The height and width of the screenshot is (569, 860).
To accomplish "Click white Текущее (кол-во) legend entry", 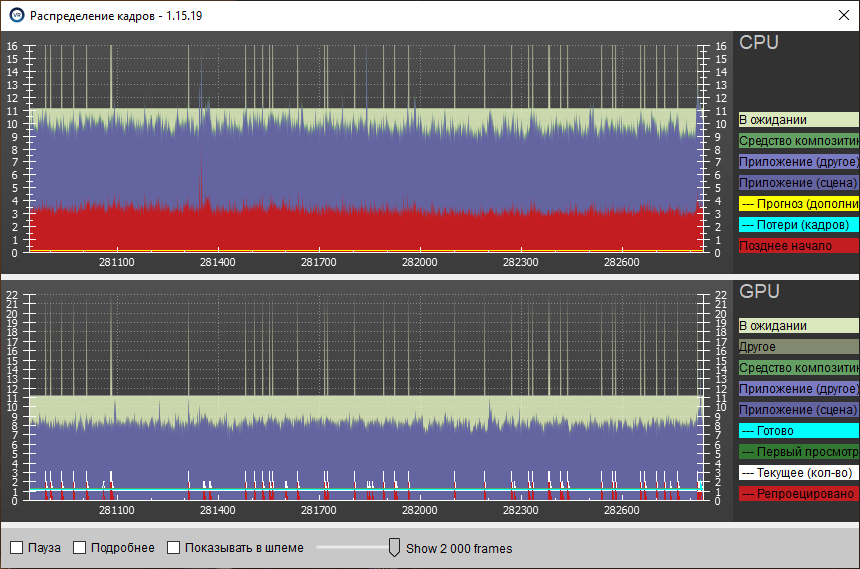I will coord(799,472).
